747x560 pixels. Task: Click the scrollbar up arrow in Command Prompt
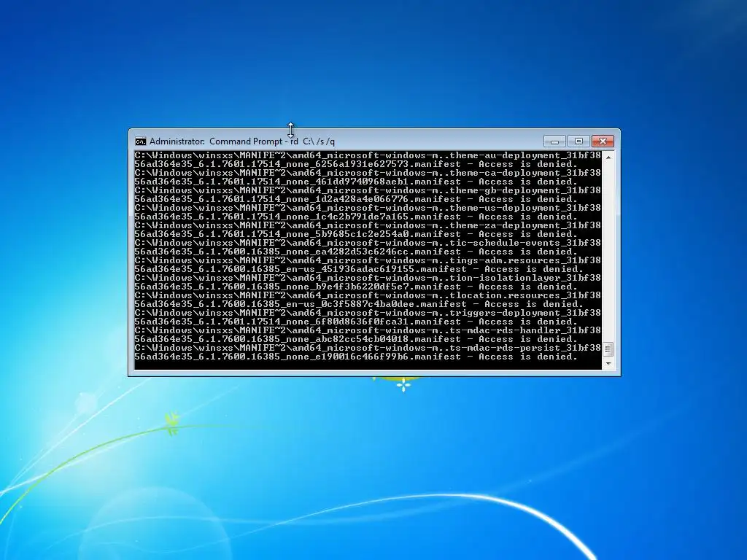pyautogui.click(x=608, y=157)
